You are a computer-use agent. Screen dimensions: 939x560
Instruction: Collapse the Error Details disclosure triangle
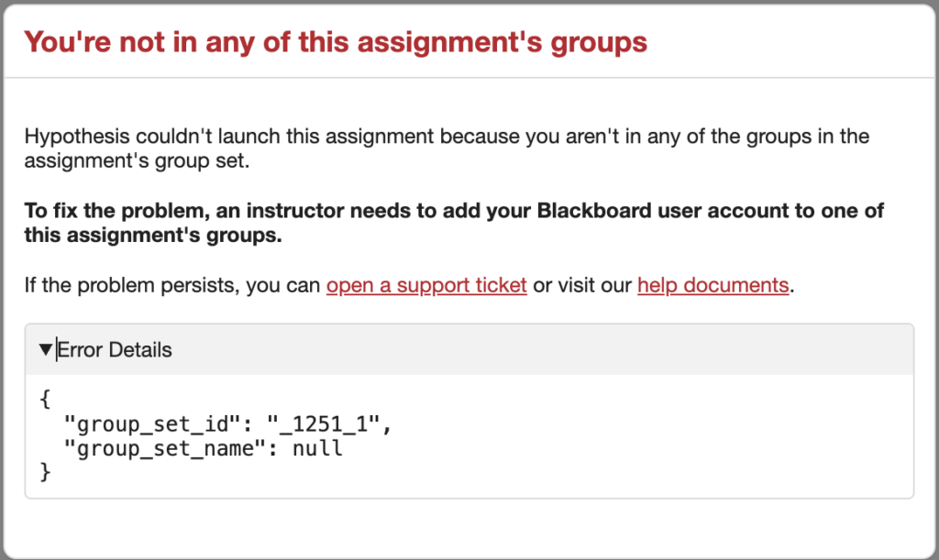pos(46,349)
